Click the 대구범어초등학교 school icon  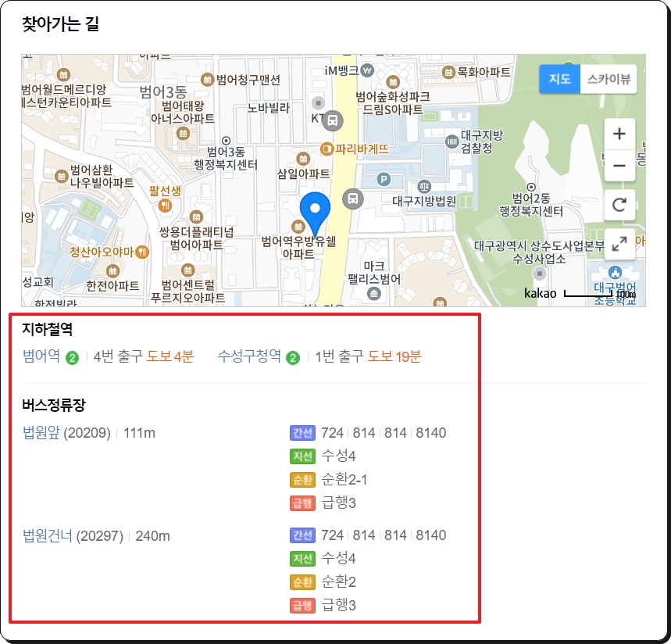tap(615, 272)
